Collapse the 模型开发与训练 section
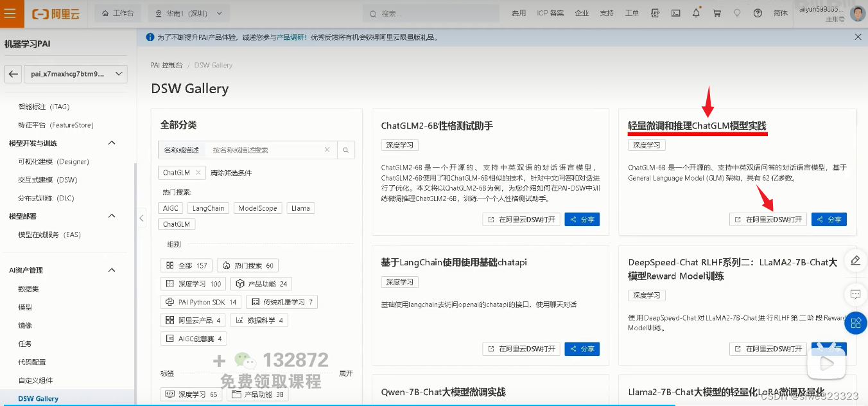The image size is (868, 406). [111, 143]
